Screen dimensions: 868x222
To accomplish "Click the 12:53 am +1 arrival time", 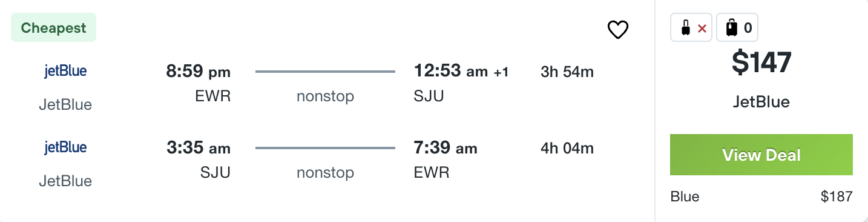I will pyautogui.click(x=461, y=72).
